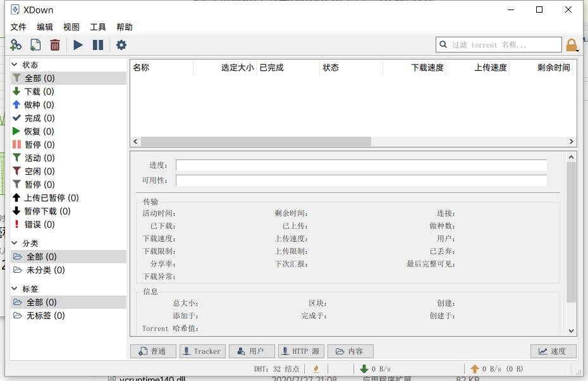Open the 工具 menu
This screenshot has width=588, height=381.
(98, 27)
